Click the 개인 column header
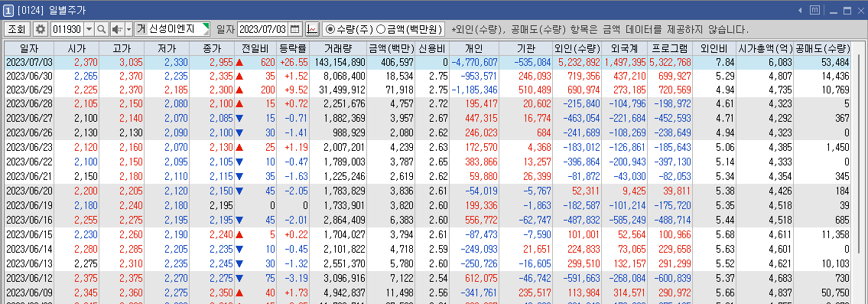This screenshot has height=304, width=868. click(x=474, y=48)
